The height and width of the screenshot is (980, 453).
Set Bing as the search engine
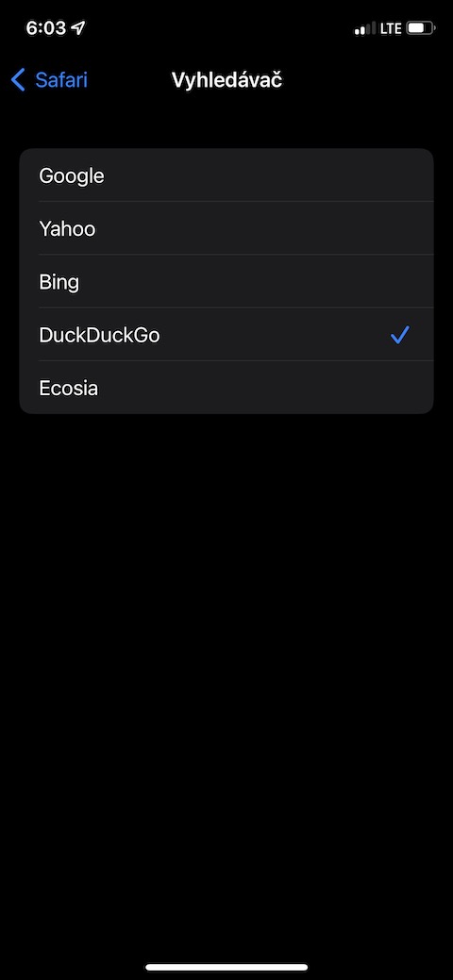226,281
